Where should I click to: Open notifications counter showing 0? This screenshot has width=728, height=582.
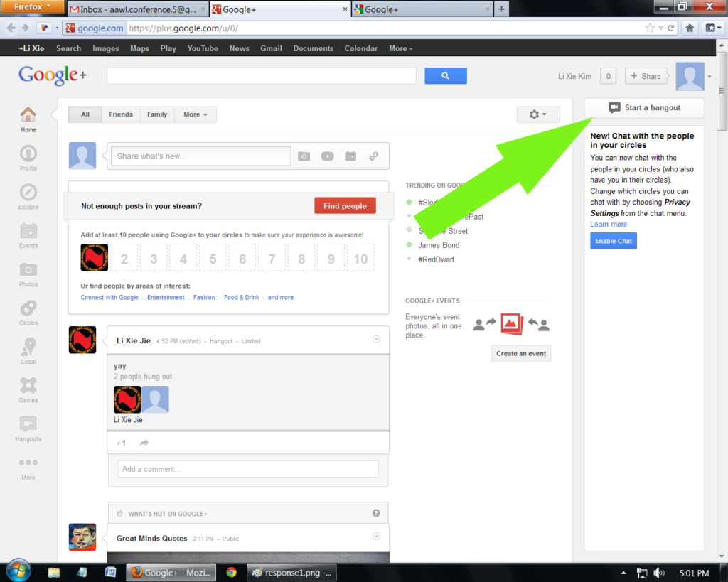pyautogui.click(x=609, y=76)
